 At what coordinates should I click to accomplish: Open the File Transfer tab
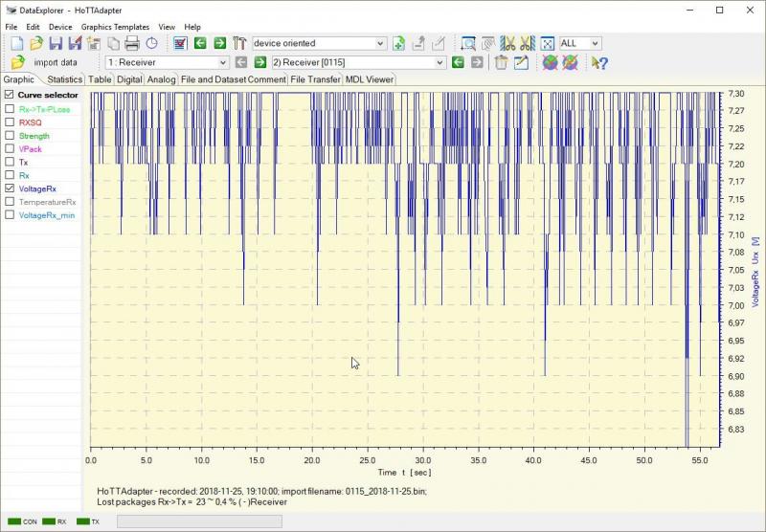click(315, 79)
